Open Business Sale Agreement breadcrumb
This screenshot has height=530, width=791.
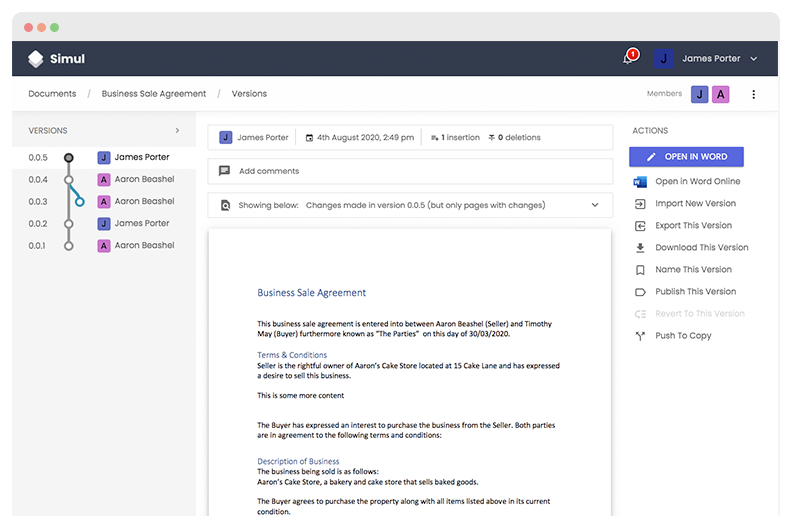(154, 94)
